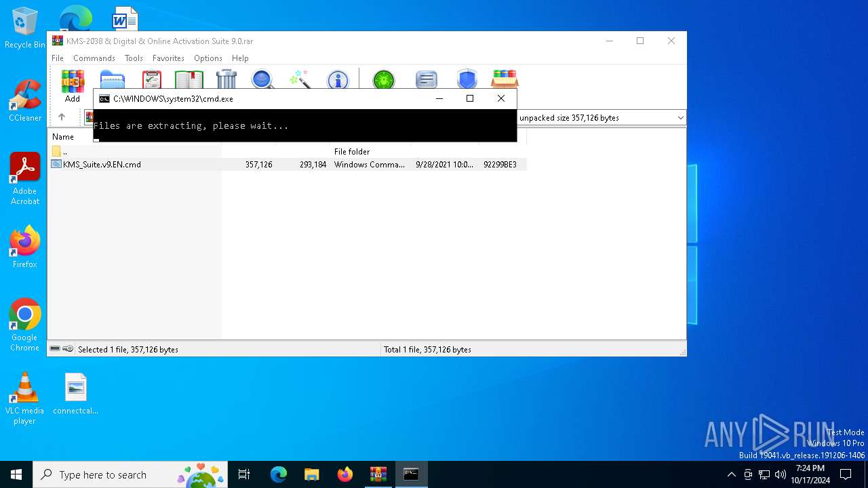Open the Options menu
The image size is (868, 488).
point(208,58)
